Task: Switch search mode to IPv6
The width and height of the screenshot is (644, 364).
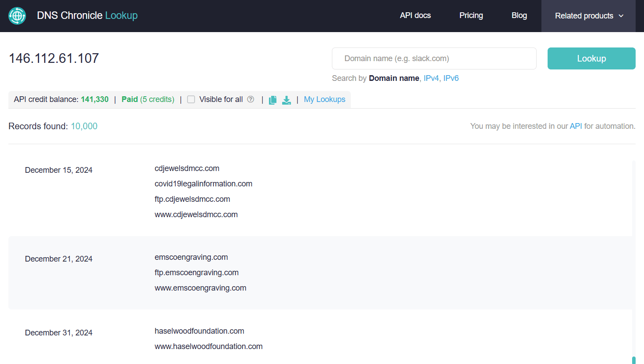Action: coord(451,78)
